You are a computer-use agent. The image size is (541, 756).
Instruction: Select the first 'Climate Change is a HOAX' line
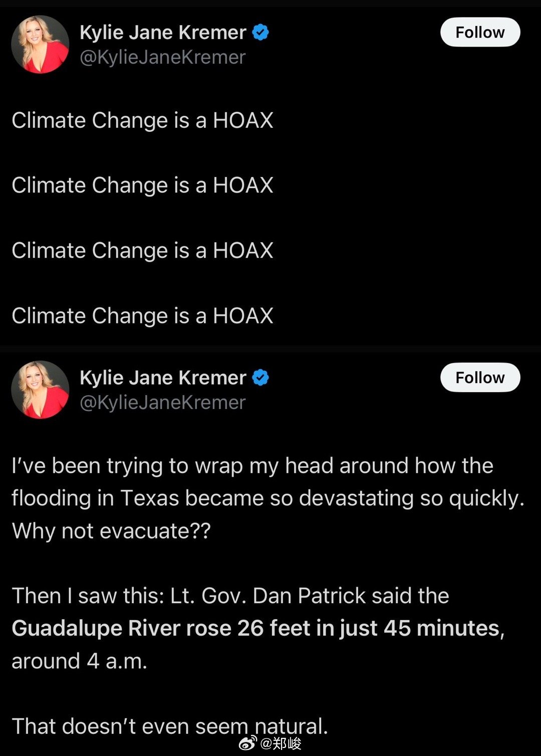(143, 120)
